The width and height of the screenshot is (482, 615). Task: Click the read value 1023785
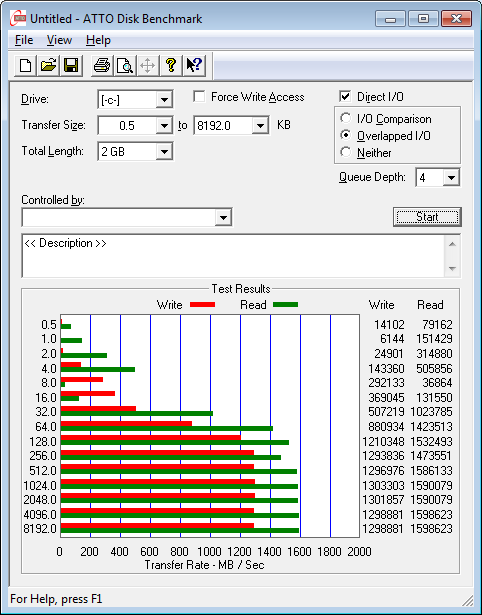(x=431, y=412)
